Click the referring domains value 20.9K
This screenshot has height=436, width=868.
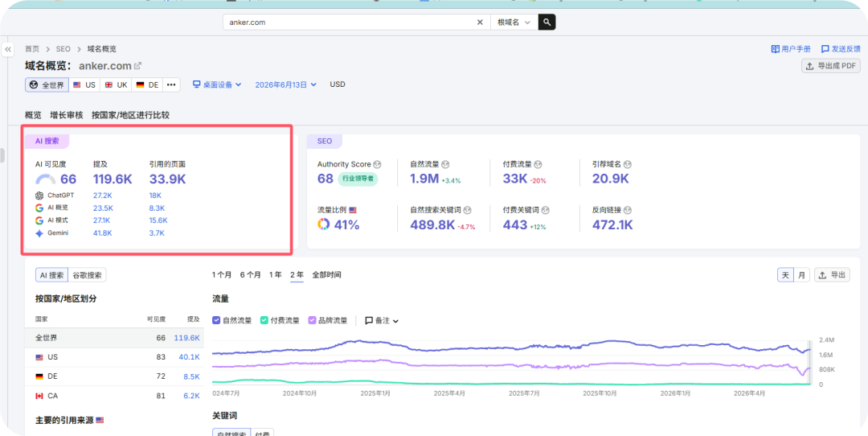(x=611, y=179)
